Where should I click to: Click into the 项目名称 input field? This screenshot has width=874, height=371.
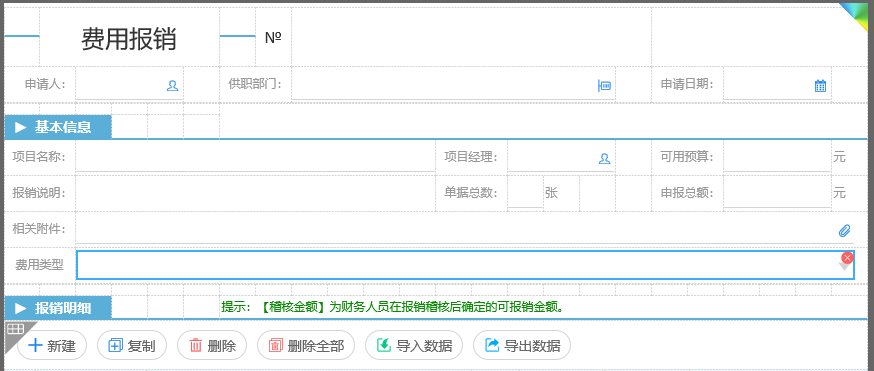pyautogui.click(x=255, y=157)
